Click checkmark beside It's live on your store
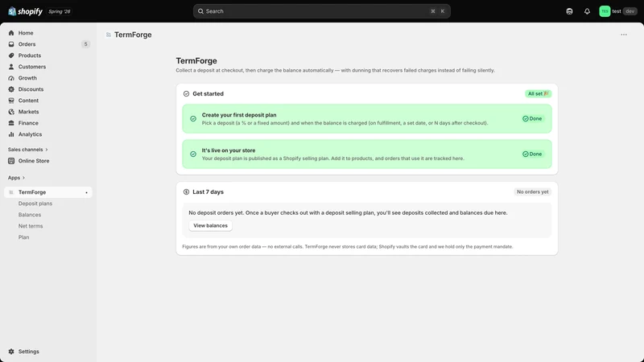The width and height of the screenshot is (644, 362). [x=193, y=154]
